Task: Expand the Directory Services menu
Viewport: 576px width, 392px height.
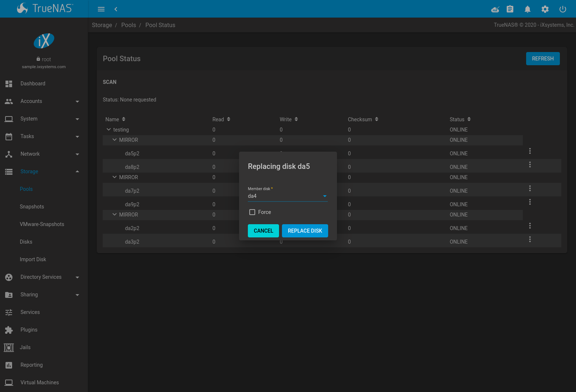Action: pyautogui.click(x=44, y=277)
